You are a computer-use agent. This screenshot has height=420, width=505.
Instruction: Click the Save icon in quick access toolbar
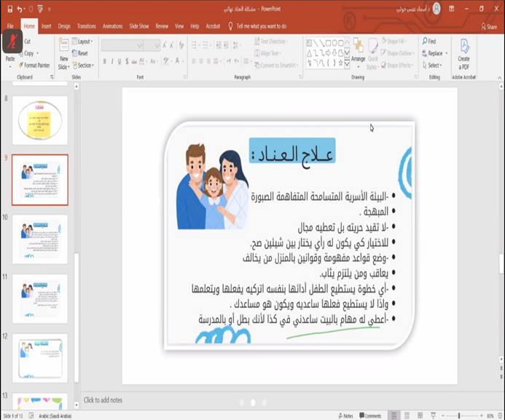click(x=9, y=9)
